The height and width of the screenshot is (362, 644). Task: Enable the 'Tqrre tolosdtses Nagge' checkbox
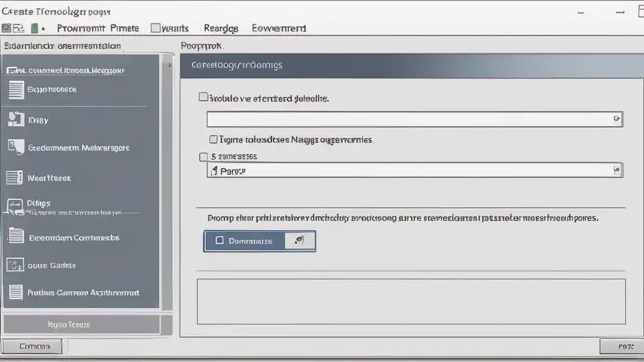(x=213, y=140)
